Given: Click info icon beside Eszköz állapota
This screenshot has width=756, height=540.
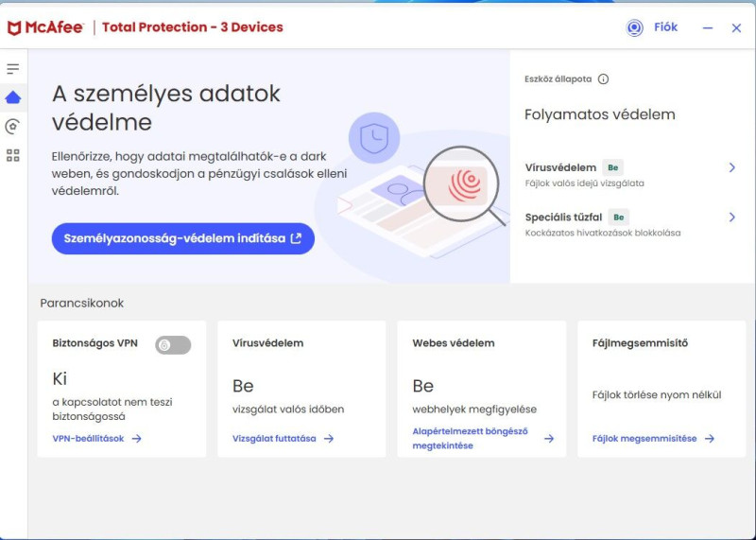Looking at the screenshot, I should pyautogui.click(x=603, y=79).
